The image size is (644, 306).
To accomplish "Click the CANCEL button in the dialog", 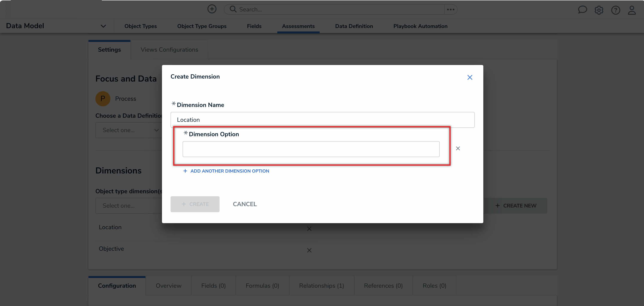I will coord(244,204).
